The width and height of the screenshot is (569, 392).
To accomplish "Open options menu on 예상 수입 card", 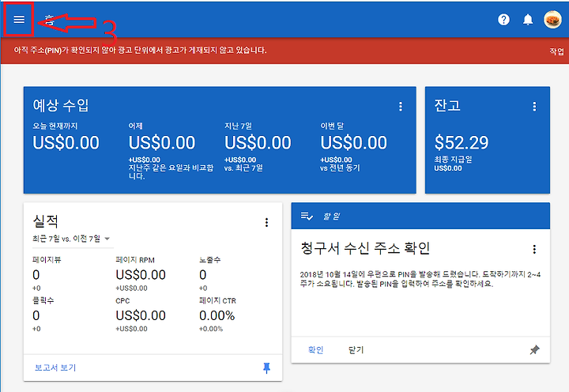I will click(401, 107).
